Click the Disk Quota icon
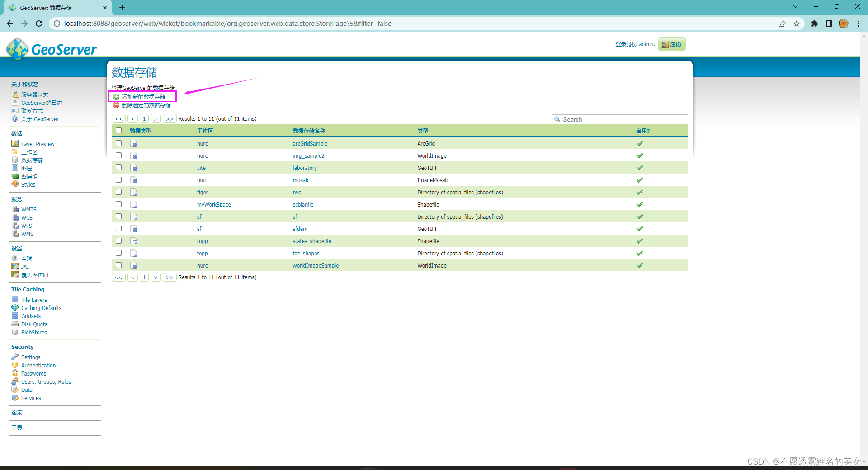This screenshot has width=868, height=470. click(15, 324)
